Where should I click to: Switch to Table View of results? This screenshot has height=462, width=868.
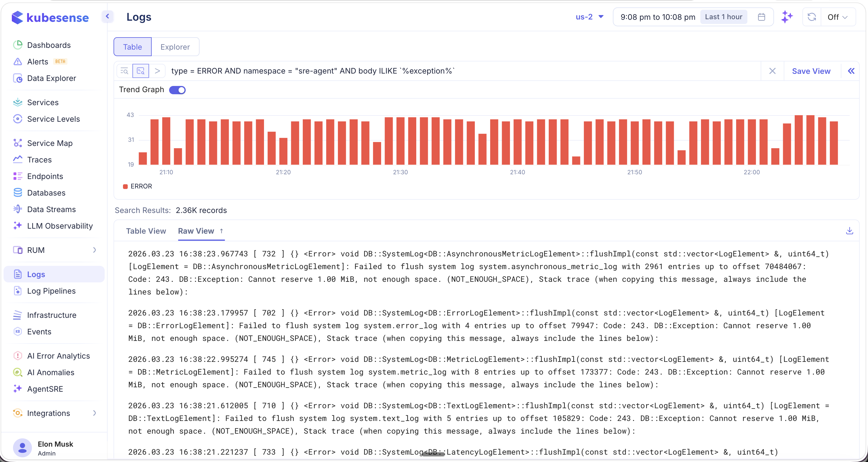[x=146, y=231]
